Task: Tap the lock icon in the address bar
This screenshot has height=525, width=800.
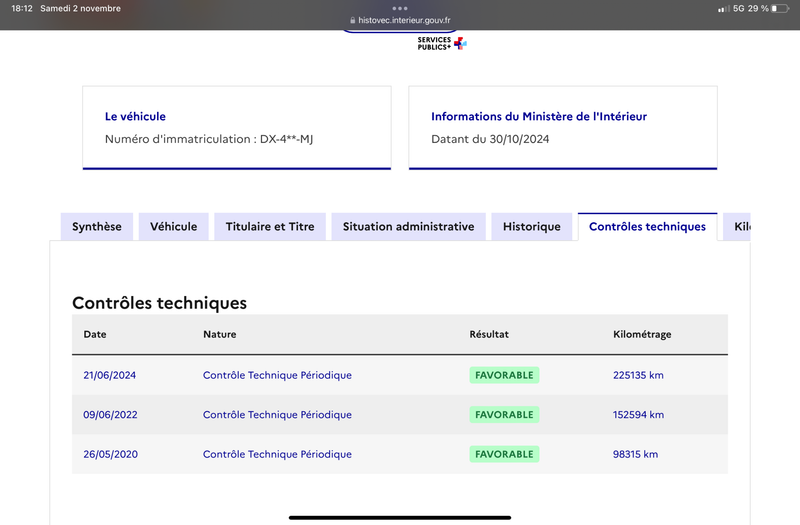Action: (353, 20)
